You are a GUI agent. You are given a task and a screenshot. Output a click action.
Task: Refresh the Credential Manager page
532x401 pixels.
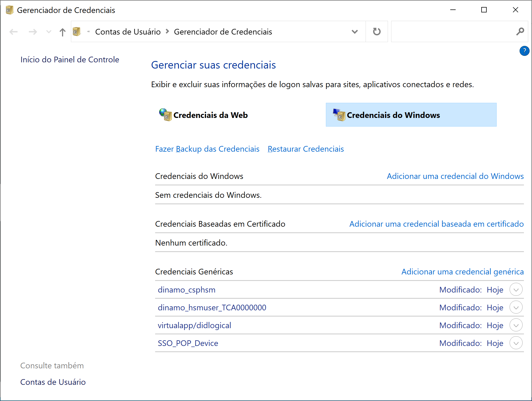point(377,32)
